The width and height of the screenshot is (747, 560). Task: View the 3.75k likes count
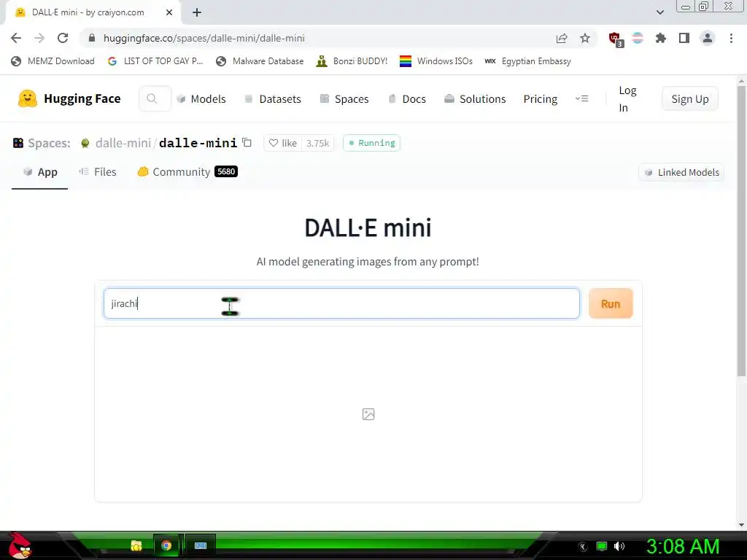(x=317, y=143)
